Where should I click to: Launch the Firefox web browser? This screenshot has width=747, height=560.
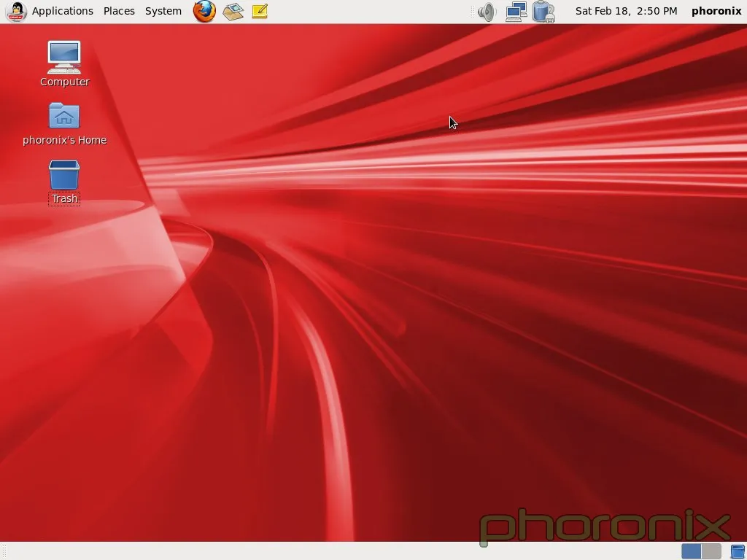(x=204, y=11)
